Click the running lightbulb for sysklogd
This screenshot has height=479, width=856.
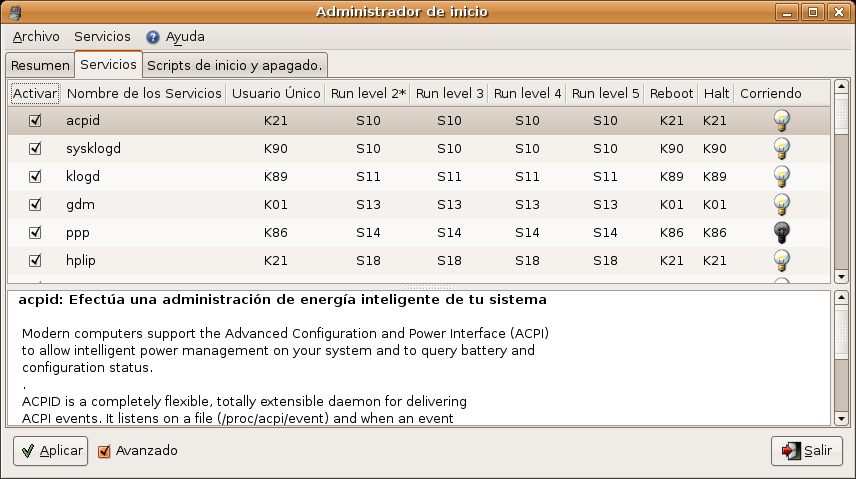[782, 148]
